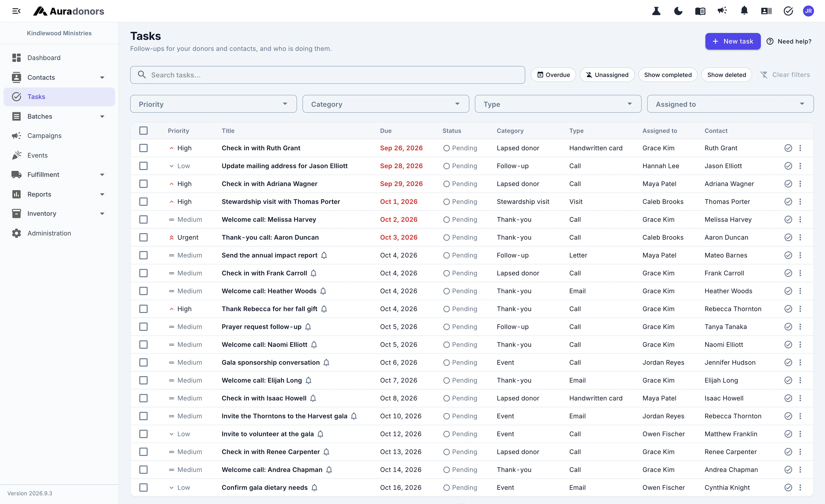This screenshot has width=825, height=504.
Task: Click the New task button
Action: coord(733,41)
